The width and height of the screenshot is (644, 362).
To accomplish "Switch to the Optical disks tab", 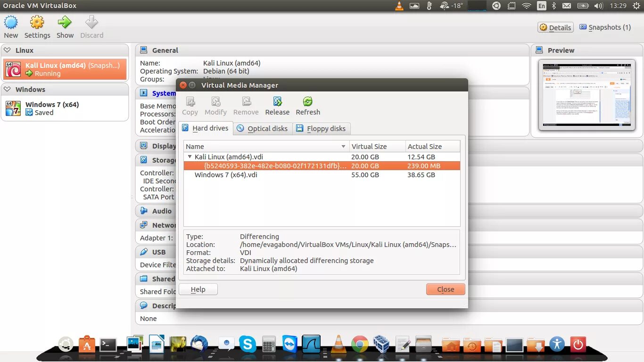I will (x=263, y=129).
